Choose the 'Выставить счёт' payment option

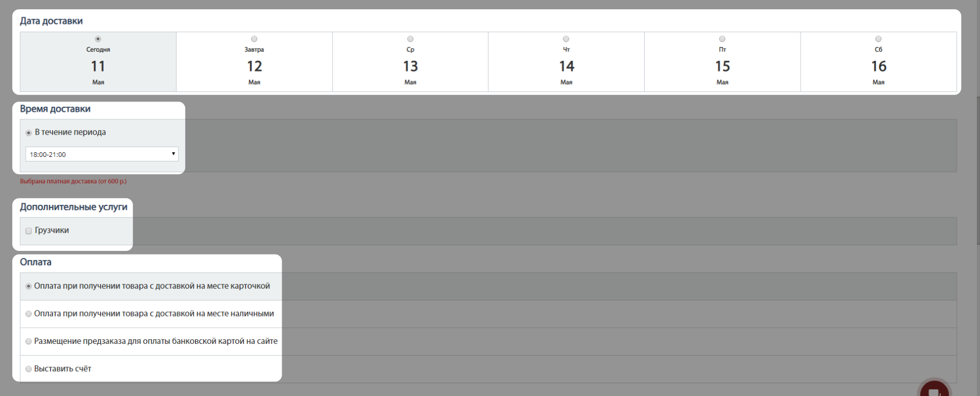(x=29, y=369)
